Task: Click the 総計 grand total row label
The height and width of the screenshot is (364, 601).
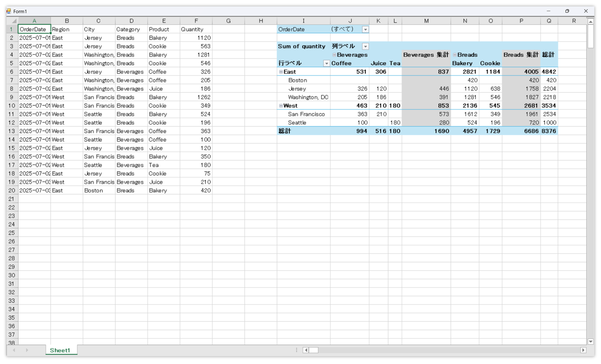Action: (x=303, y=131)
